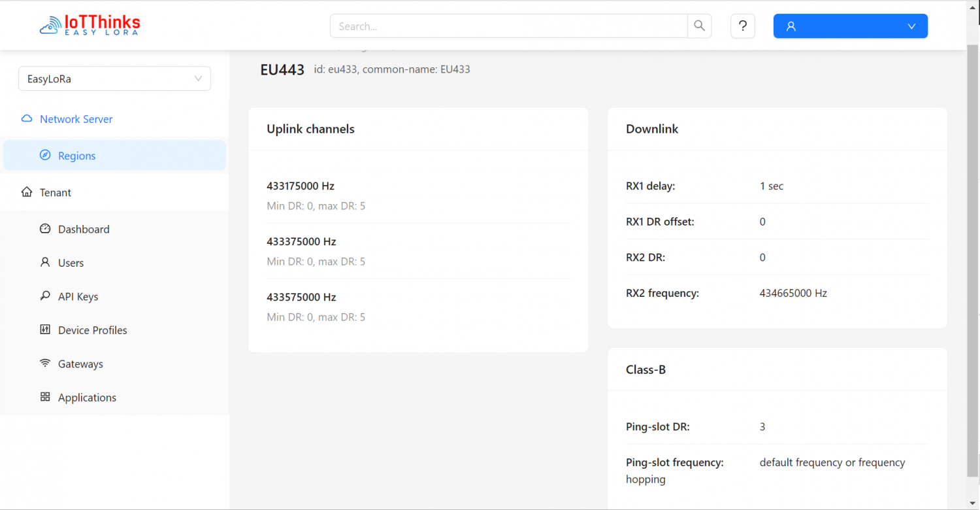Click the Users person icon
Image resolution: width=980 pixels, height=510 pixels.
click(x=44, y=262)
